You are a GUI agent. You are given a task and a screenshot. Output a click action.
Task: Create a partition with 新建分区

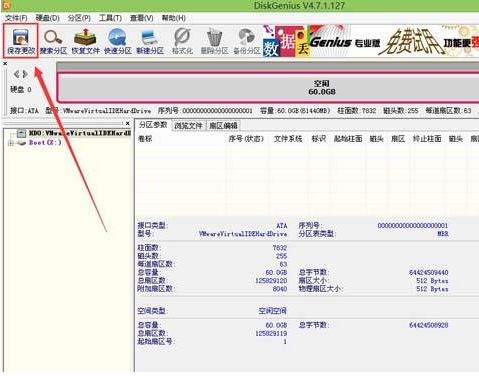pyautogui.click(x=150, y=41)
